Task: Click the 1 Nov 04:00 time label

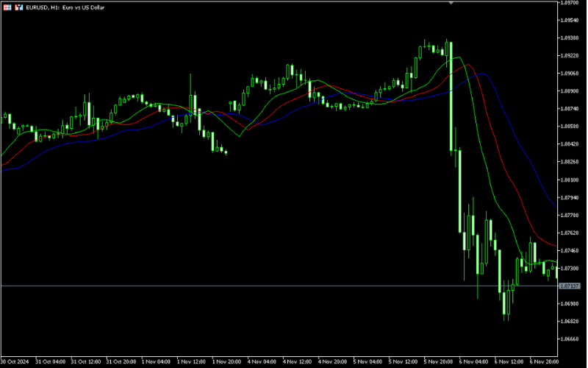Action: (x=156, y=361)
